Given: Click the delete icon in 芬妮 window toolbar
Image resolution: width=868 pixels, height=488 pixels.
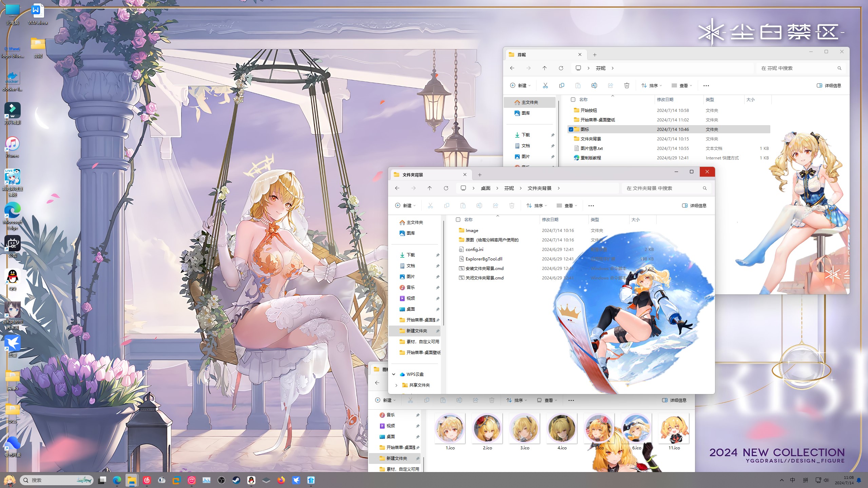Looking at the screenshot, I should (x=626, y=85).
